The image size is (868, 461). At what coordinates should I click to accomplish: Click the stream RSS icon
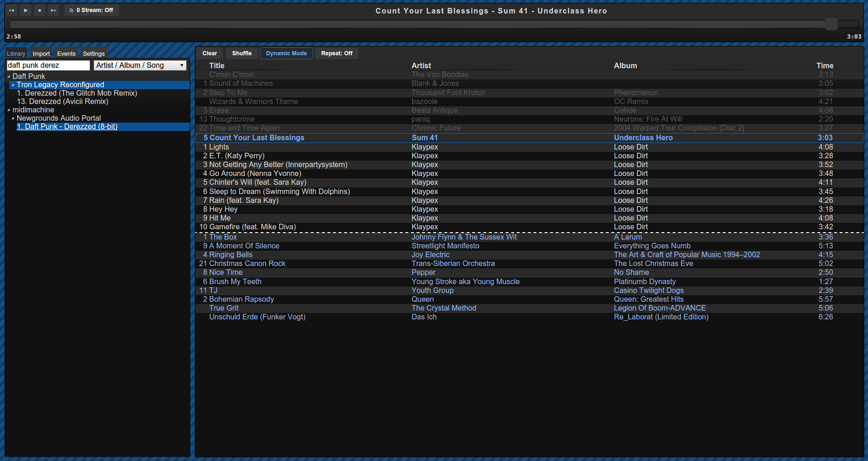[x=71, y=10]
